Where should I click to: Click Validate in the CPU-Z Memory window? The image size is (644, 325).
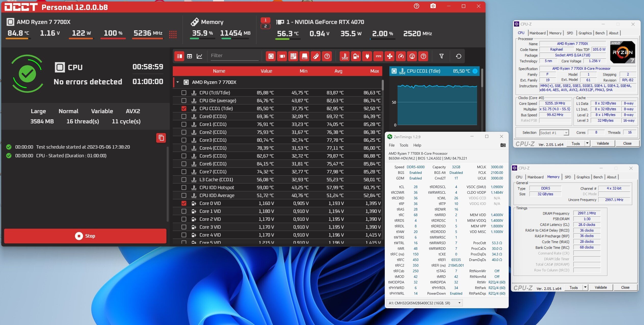[x=601, y=287]
